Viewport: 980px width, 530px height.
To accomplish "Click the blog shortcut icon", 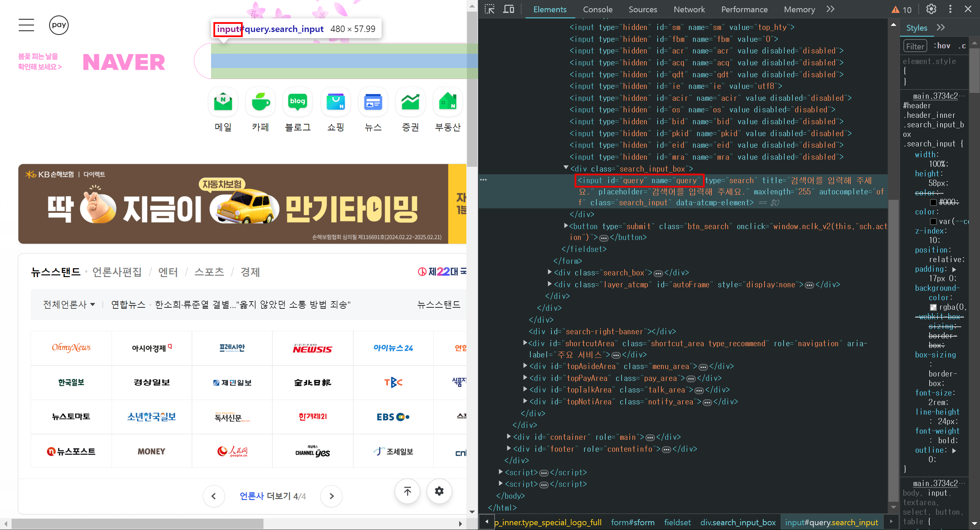I will pyautogui.click(x=298, y=102).
